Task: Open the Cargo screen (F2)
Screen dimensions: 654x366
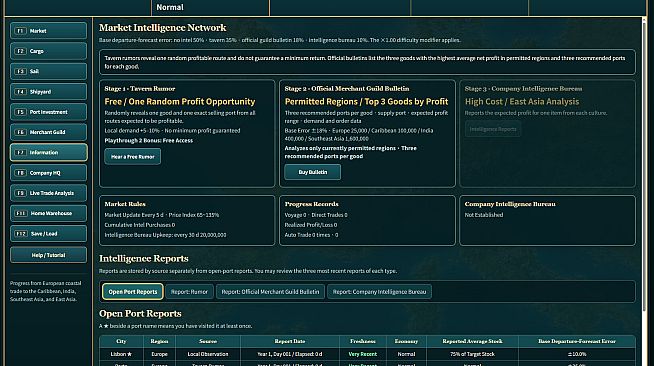Action: point(48,51)
